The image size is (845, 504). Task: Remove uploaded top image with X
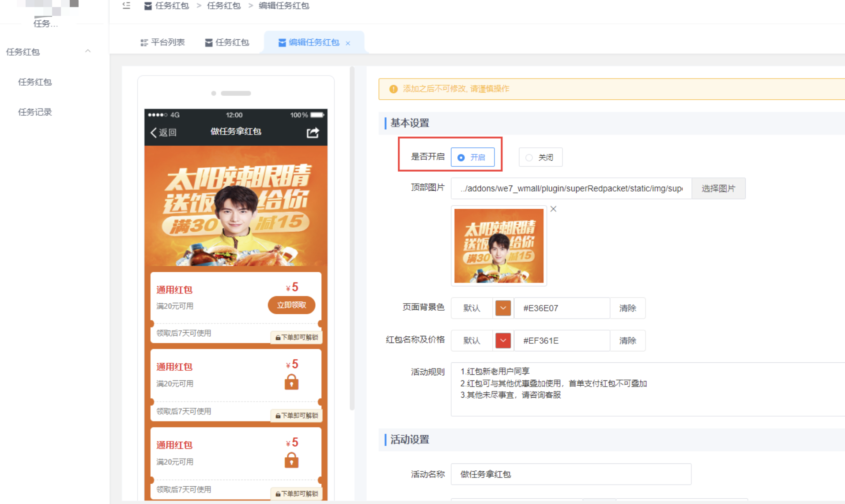[x=553, y=209]
